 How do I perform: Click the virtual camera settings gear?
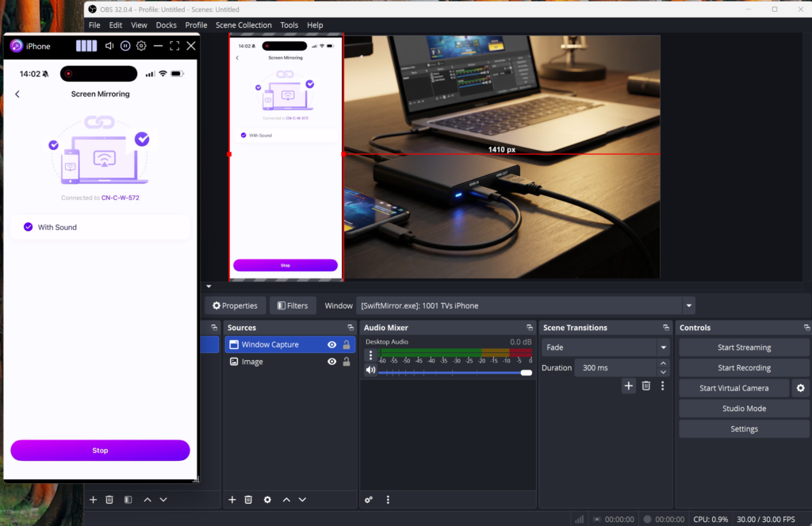[800, 388]
